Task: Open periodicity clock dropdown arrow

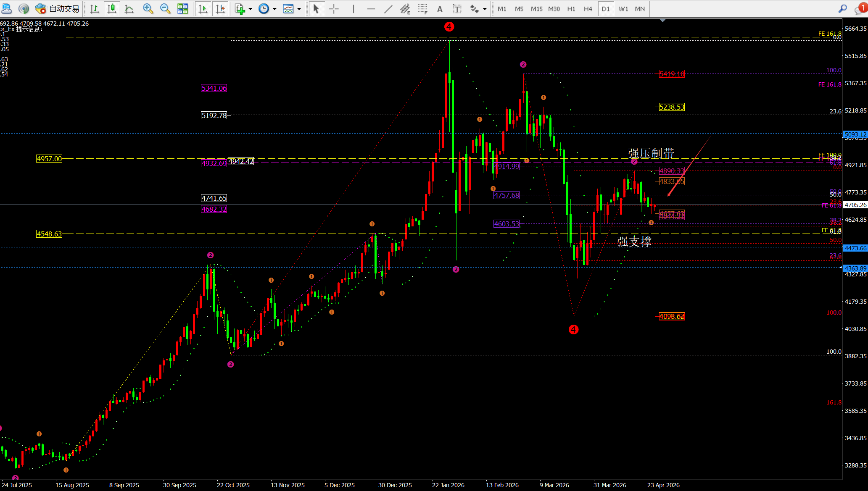Action: coord(274,9)
